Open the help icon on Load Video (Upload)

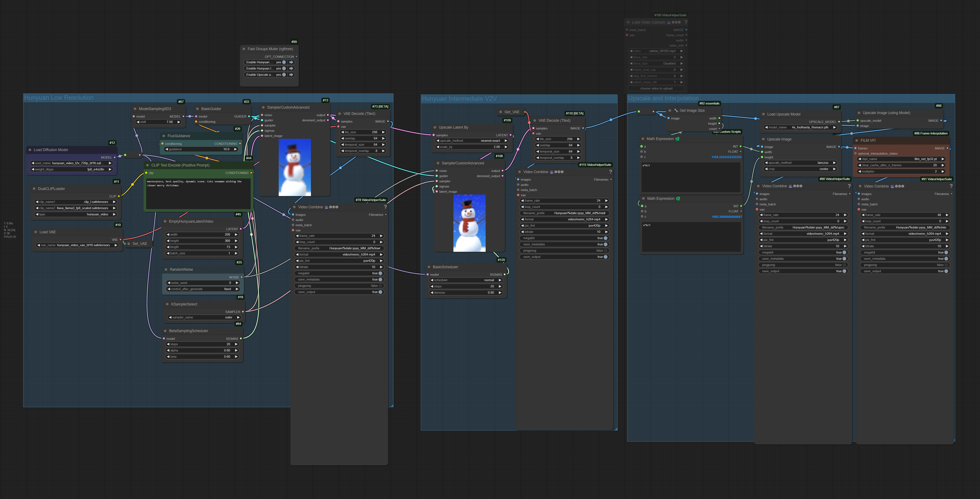(x=686, y=22)
